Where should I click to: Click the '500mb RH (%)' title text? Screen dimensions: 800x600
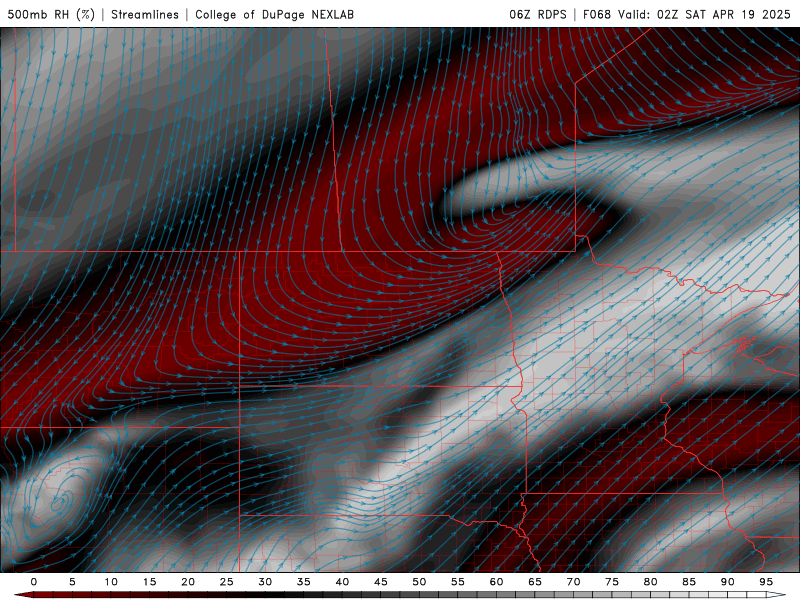(52, 15)
